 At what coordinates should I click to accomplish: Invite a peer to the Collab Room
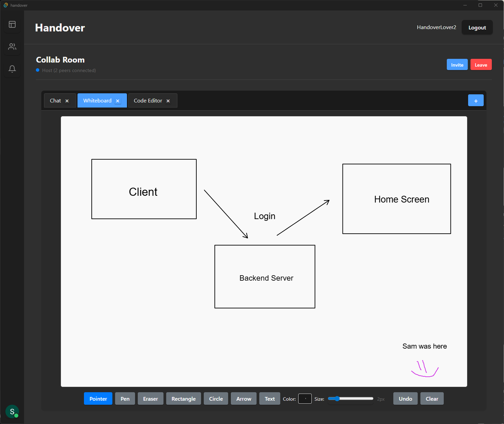pyautogui.click(x=457, y=64)
